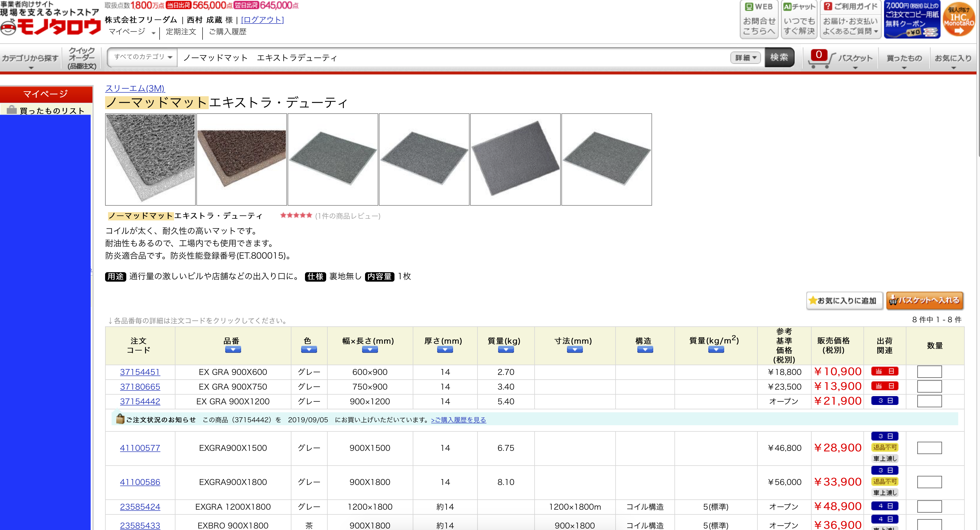This screenshot has width=980, height=530.
Task: Open クイックオーダー menu
Action: pyautogui.click(x=82, y=58)
